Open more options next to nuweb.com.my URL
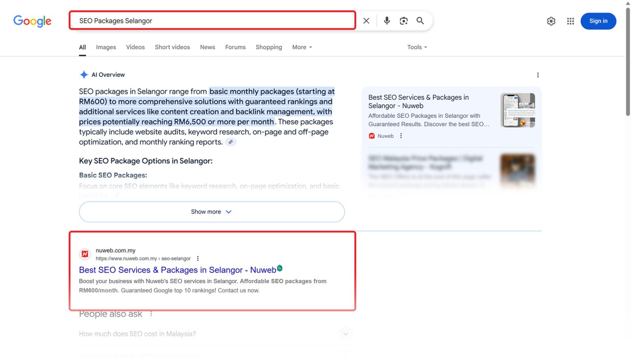Viewport: 631px width, 364px height. 198,259
